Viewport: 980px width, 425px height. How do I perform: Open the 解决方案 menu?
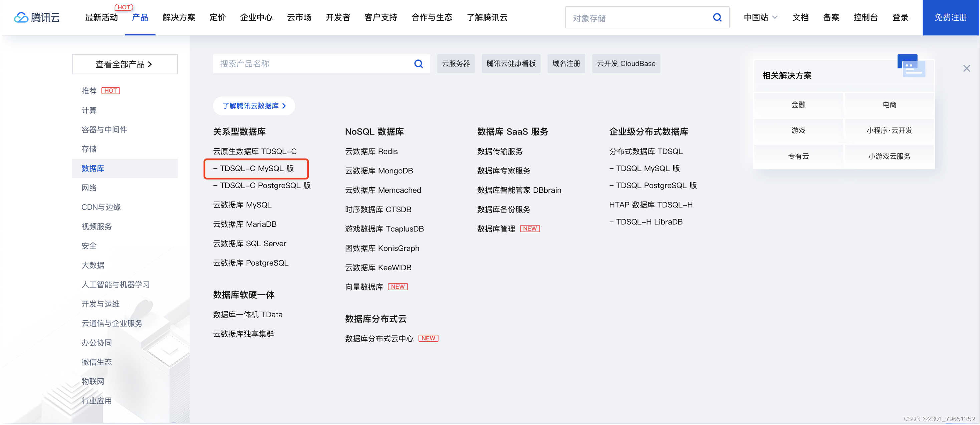click(179, 17)
